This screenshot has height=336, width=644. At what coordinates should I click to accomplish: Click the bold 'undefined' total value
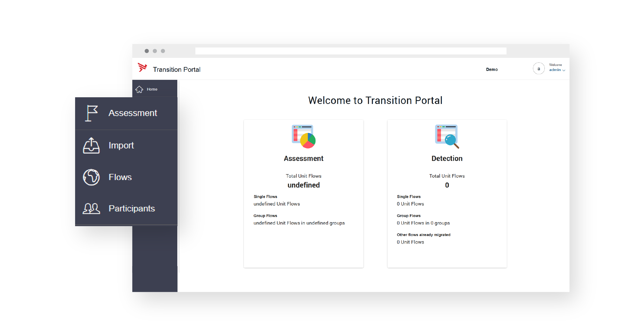point(304,185)
